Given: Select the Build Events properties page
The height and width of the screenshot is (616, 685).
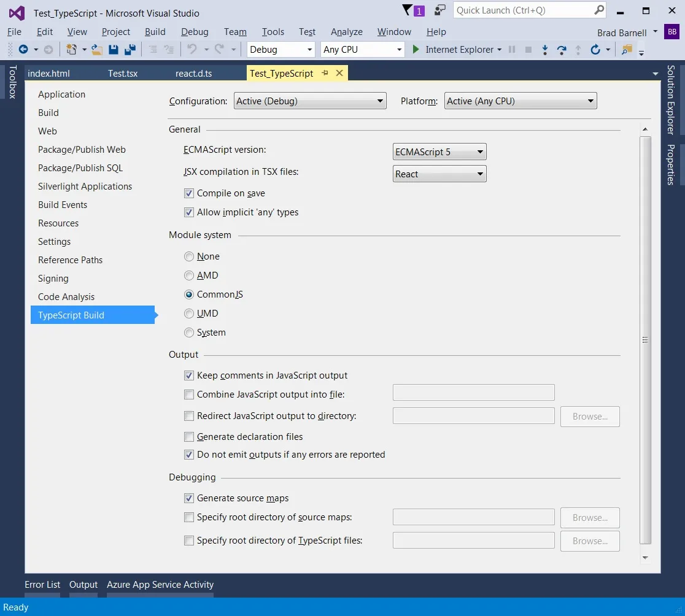Looking at the screenshot, I should pyautogui.click(x=63, y=205).
